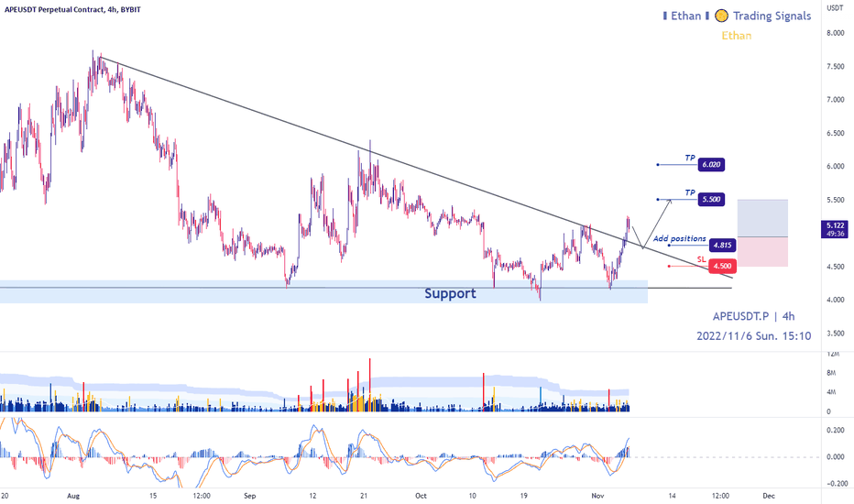Click the red 'SL' label text
Viewport: 854px width, 504px height.
tap(702, 260)
